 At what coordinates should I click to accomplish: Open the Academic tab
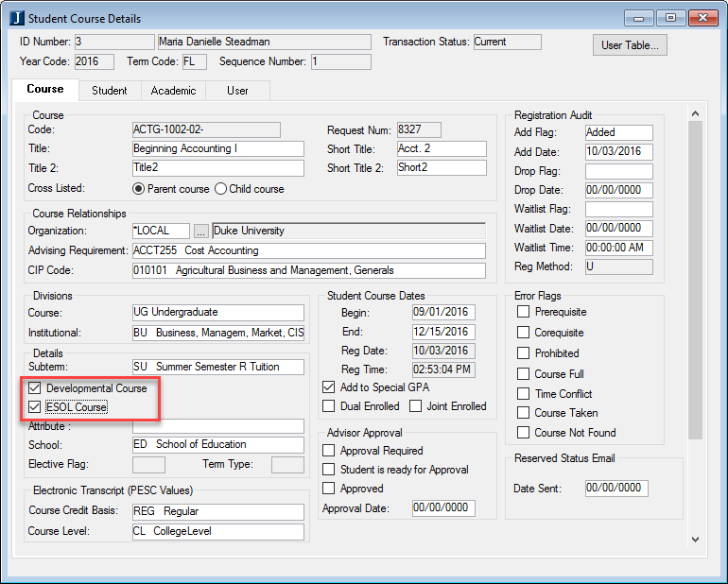pos(173,91)
